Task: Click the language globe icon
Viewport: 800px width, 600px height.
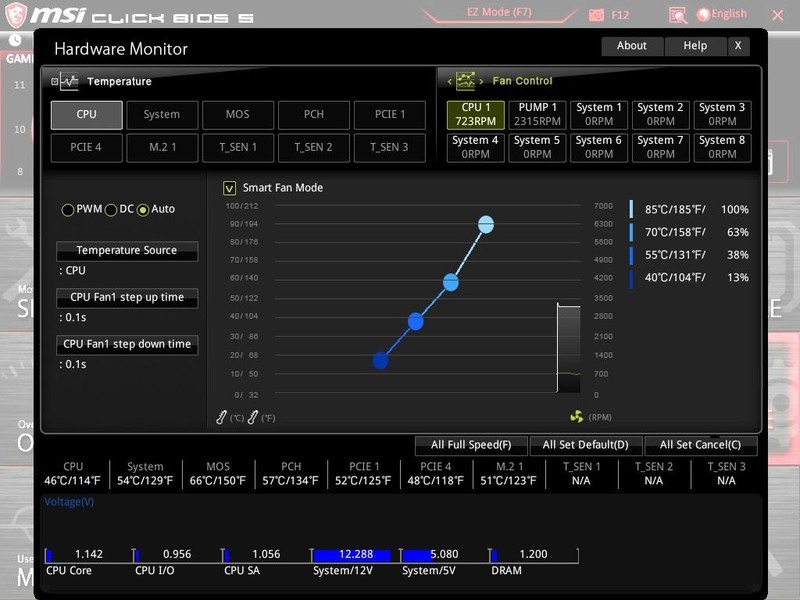Action: click(x=703, y=15)
